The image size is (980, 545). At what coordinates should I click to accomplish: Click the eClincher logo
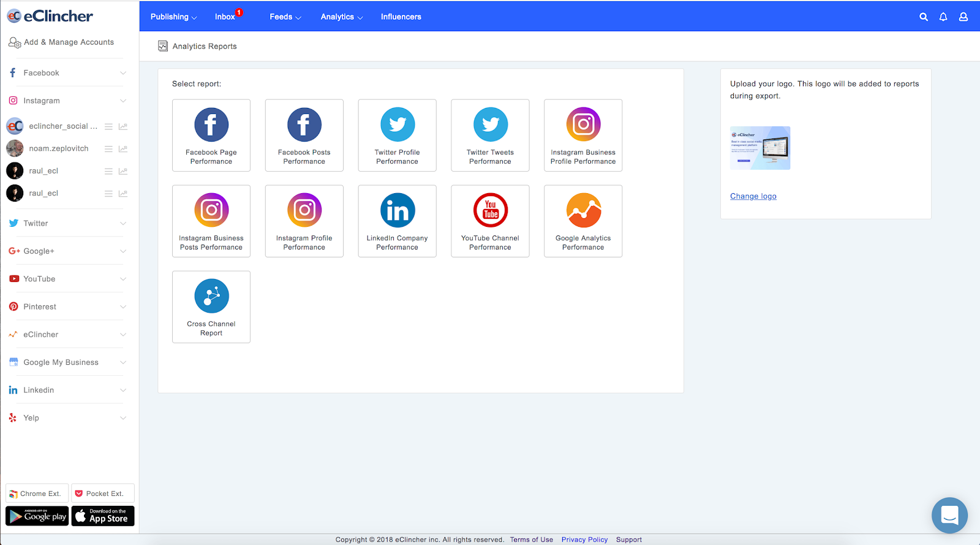tap(50, 16)
